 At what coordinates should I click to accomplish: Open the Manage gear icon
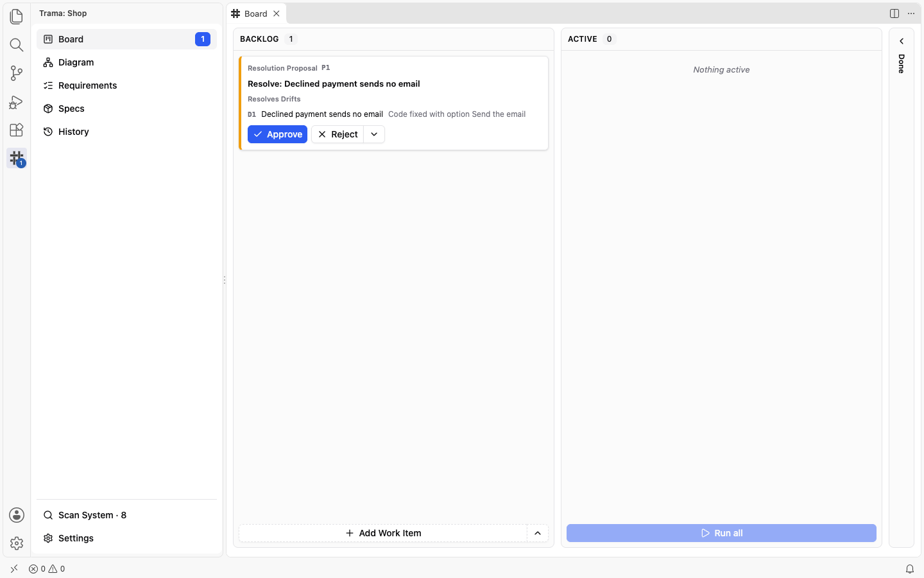(x=17, y=543)
